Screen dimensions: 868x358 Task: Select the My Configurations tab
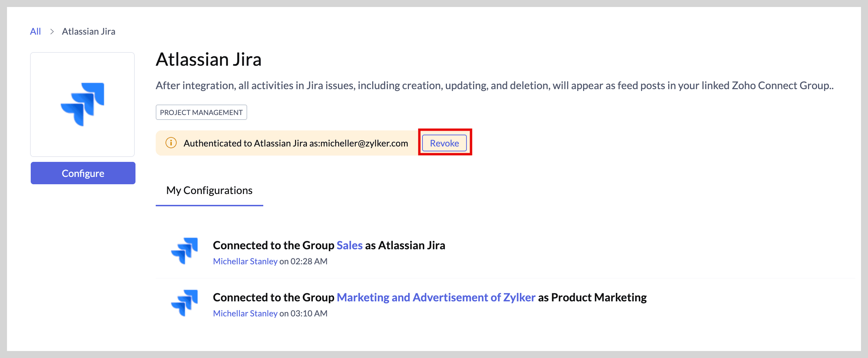point(209,191)
